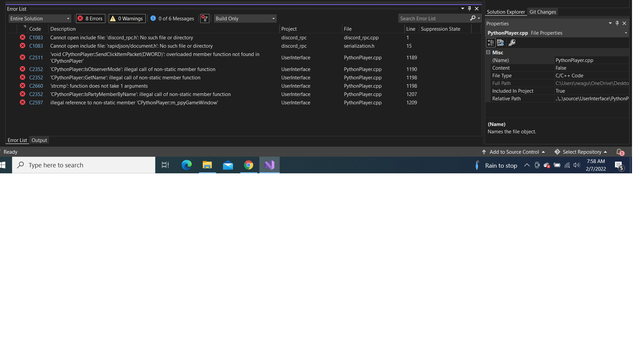Screen dimensions: 640x360
Task: Select the File Type property row
Action: point(558,76)
